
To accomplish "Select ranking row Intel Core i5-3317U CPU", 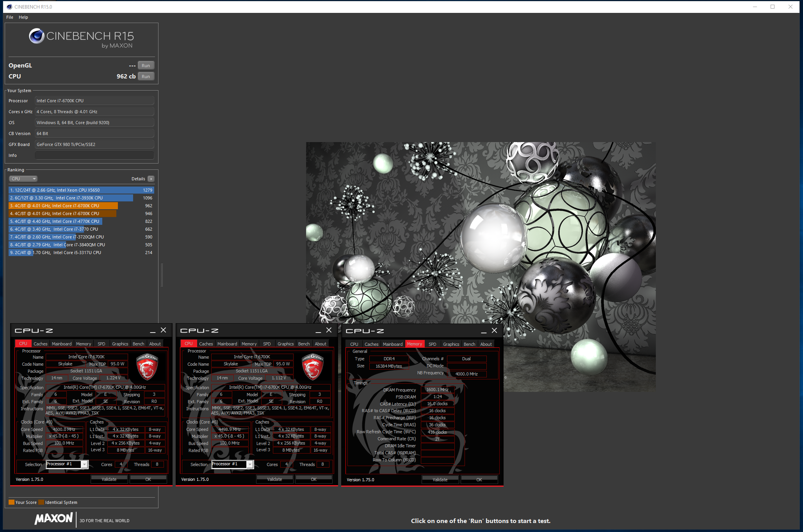I will [x=81, y=253].
